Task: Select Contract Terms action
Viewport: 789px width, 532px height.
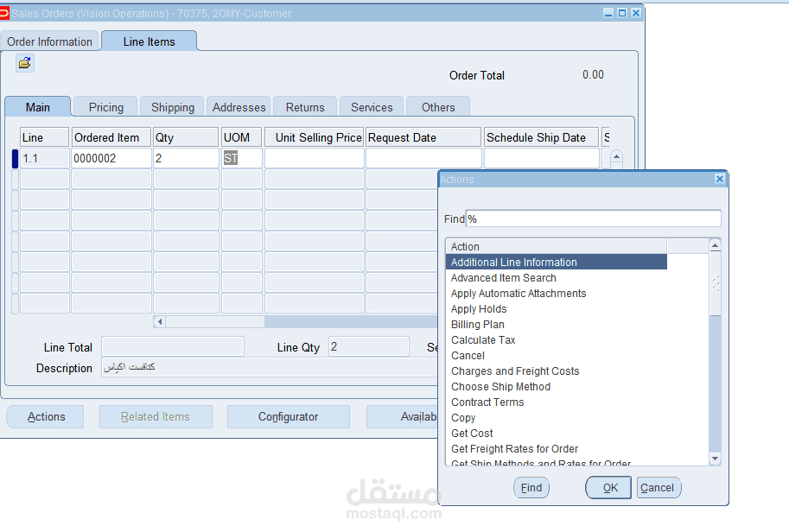Action: [556, 402]
